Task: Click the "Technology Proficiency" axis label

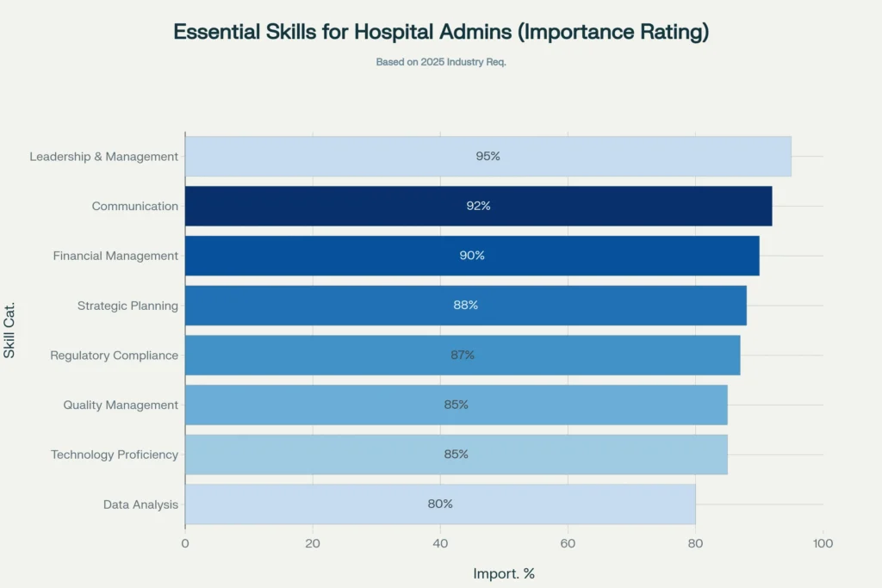Action: [x=115, y=455]
